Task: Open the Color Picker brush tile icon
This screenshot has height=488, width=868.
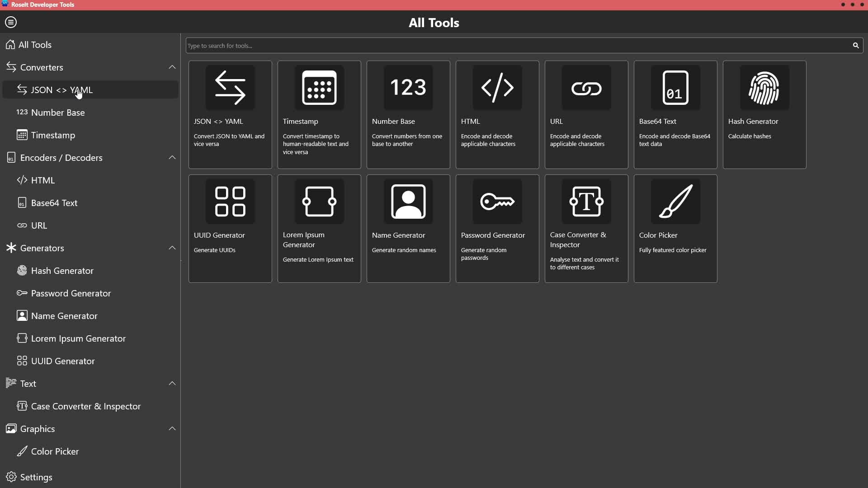Action: [x=675, y=202]
